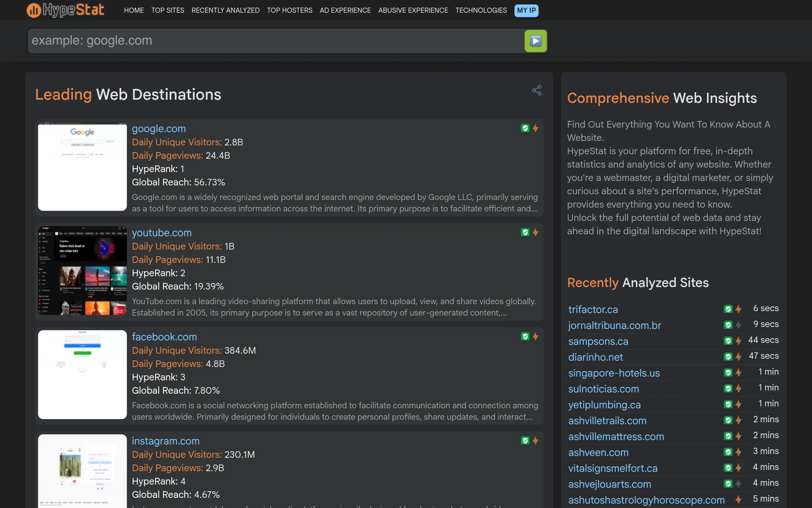812x508 pixels.
Task: Open the instagram.com site link
Action: tap(166, 441)
